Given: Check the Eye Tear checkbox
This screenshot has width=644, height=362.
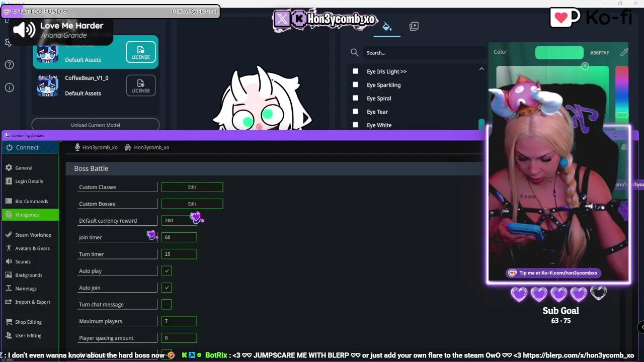Looking at the screenshot, I should 356,112.
